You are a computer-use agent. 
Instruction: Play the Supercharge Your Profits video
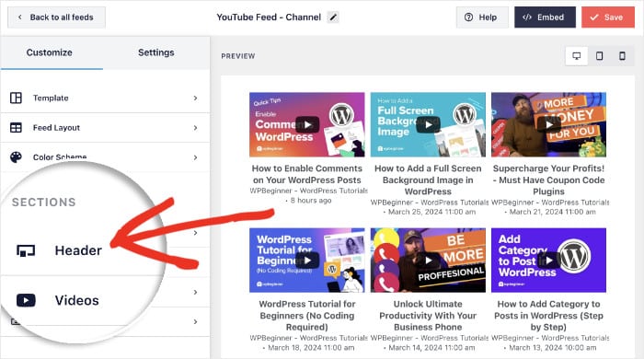tap(548, 125)
